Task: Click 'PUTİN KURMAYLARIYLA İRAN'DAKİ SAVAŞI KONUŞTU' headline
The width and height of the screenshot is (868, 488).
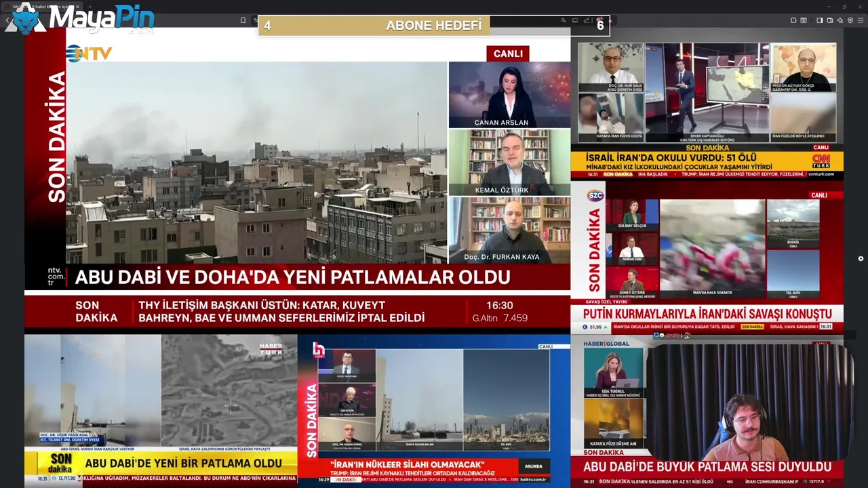Action: tap(707, 314)
